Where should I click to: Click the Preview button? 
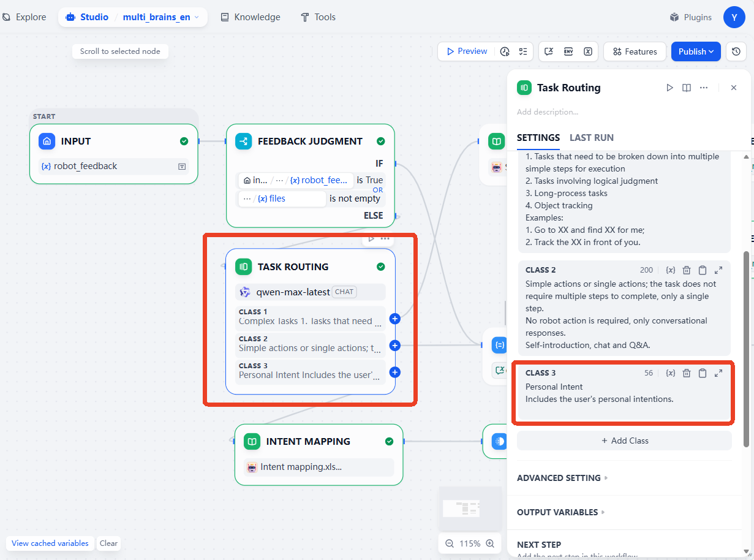click(467, 51)
